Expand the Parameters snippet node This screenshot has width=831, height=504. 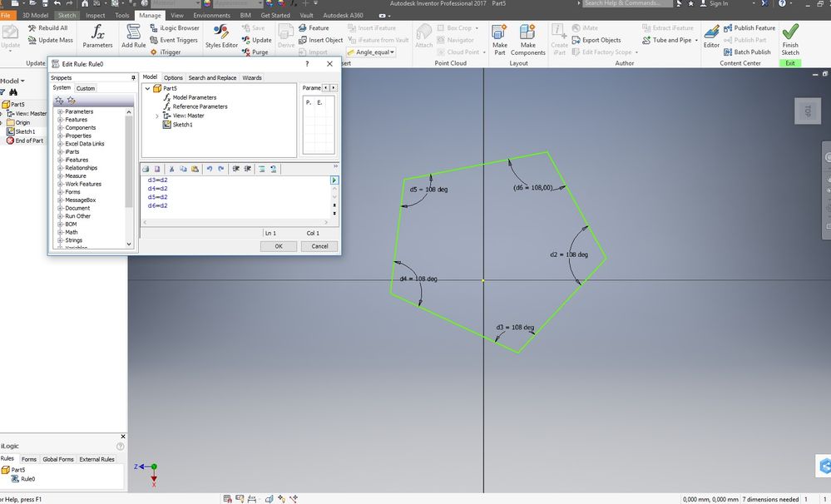(x=60, y=111)
